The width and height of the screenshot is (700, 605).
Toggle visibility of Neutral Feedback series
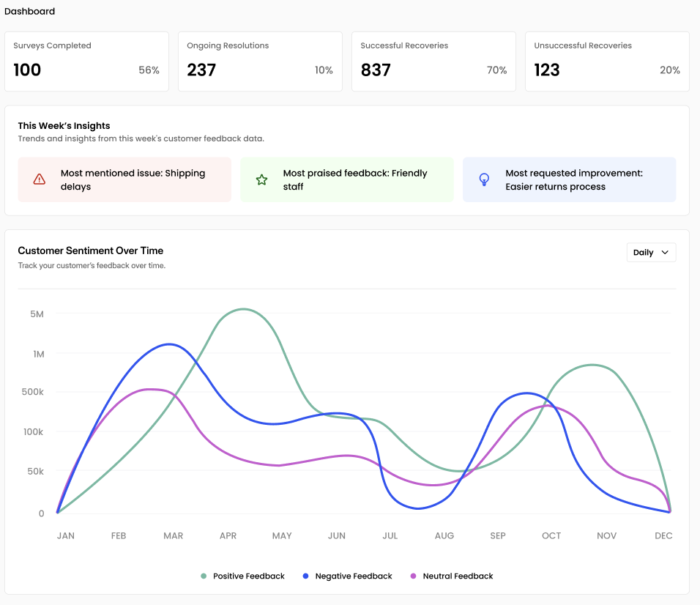pyautogui.click(x=453, y=576)
